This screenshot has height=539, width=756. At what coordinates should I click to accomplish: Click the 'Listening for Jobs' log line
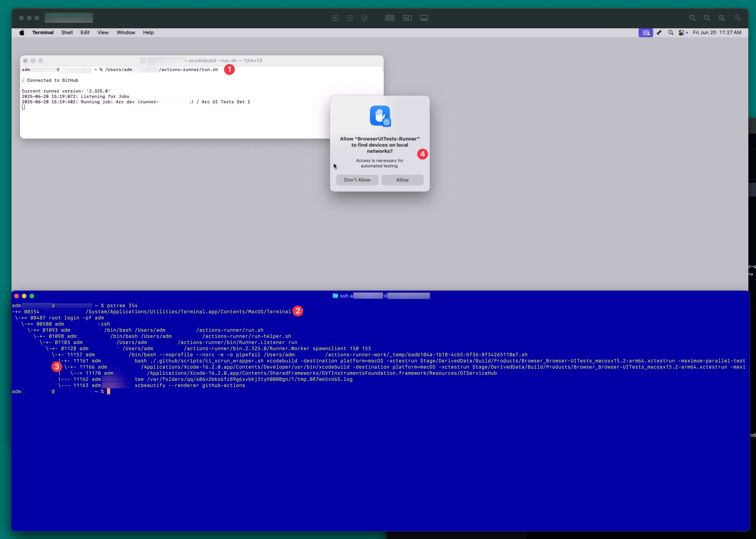[x=75, y=96]
